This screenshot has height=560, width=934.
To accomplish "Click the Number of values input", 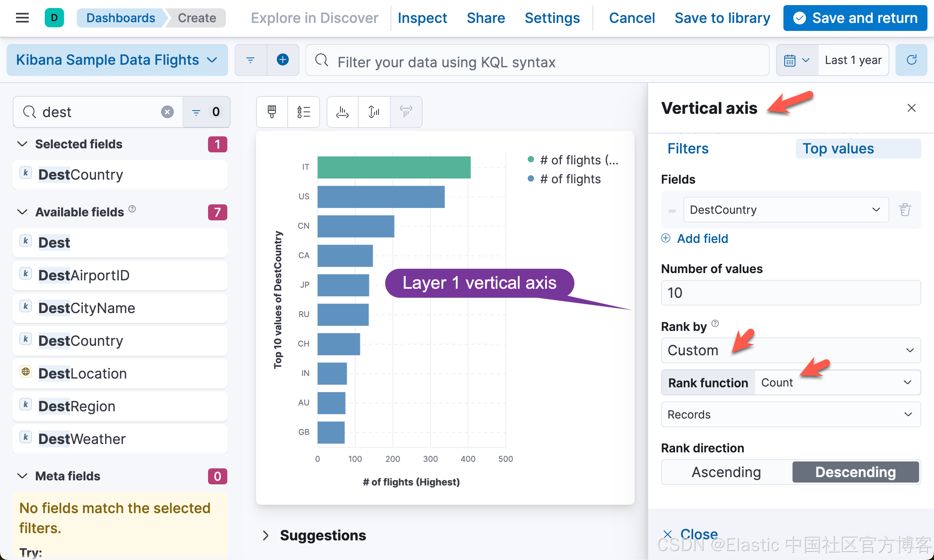I will pos(791,292).
